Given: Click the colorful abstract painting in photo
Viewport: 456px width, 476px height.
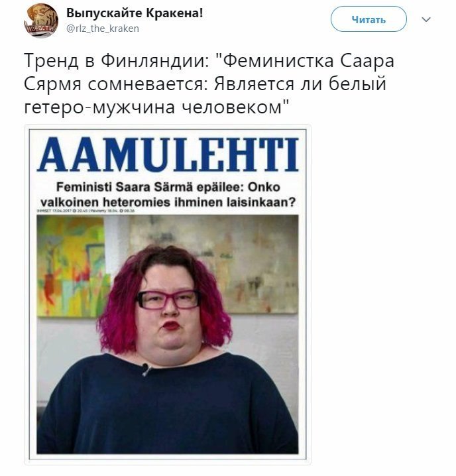Looking at the screenshot, I should coord(70,266).
